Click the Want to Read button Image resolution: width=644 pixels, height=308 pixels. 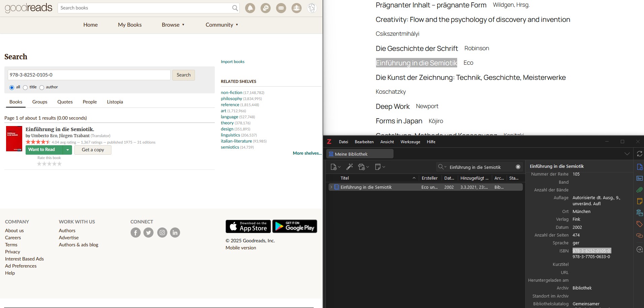coord(44,150)
